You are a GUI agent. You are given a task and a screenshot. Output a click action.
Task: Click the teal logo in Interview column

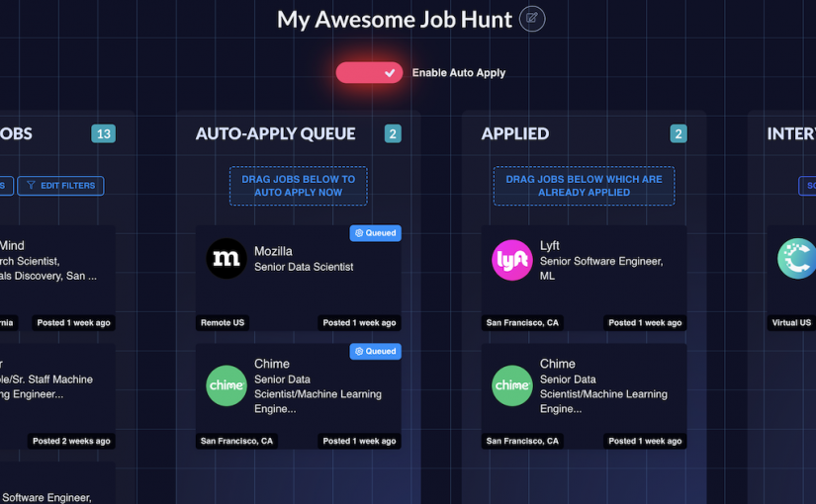pos(797,259)
